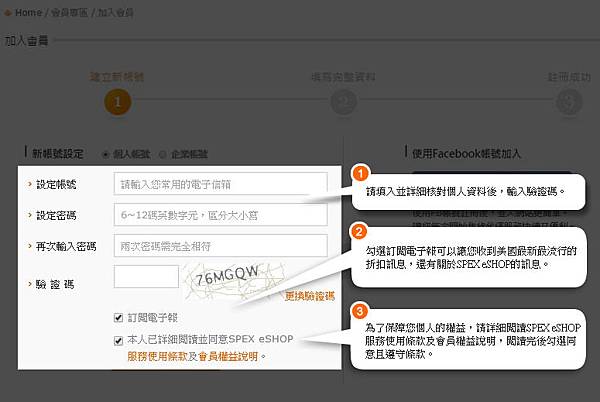Click the 註冊成功 step label
The image size is (600, 402).
coord(569,77)
